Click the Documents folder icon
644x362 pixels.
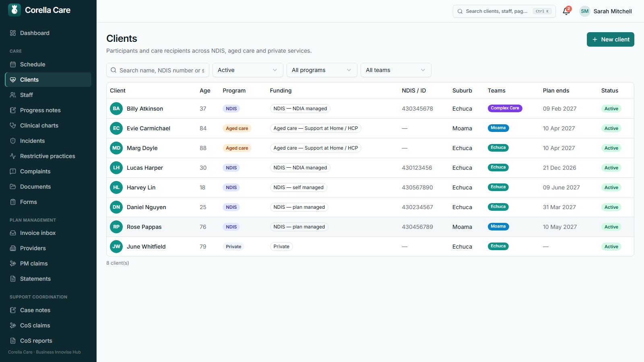click(13, 187)
